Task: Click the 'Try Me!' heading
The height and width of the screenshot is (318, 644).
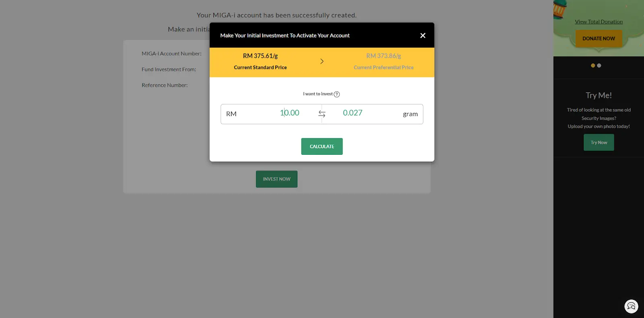Action: 599,96
